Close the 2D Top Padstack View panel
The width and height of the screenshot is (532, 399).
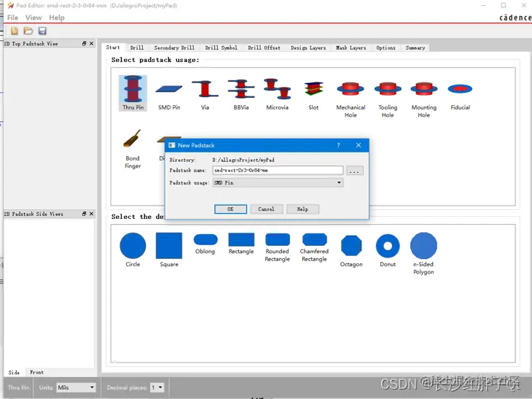[91, 44]
